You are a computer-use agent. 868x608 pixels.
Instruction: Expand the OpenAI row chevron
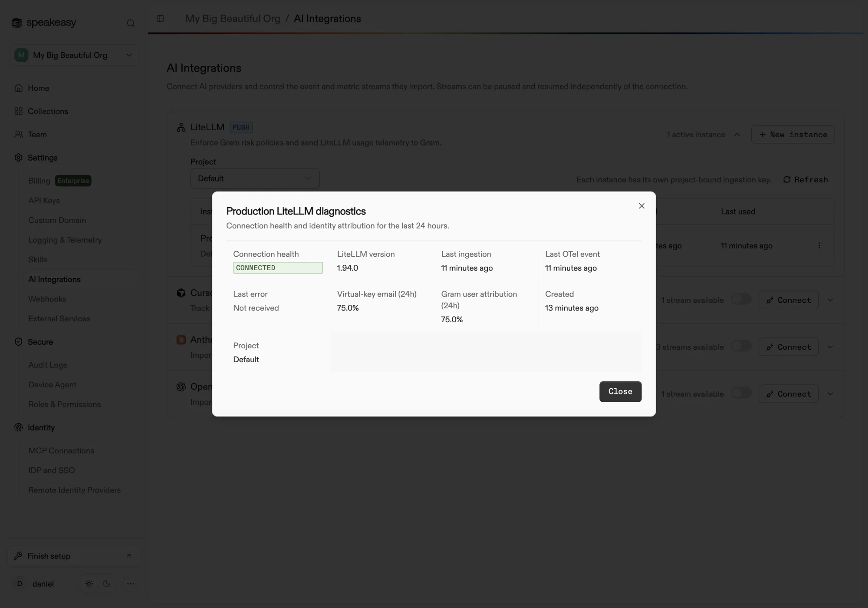[830, 394]
